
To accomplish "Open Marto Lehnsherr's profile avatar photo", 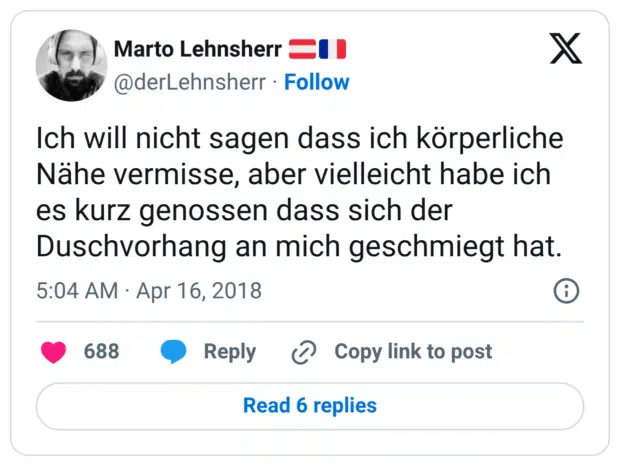I will [x=71, y=65].
